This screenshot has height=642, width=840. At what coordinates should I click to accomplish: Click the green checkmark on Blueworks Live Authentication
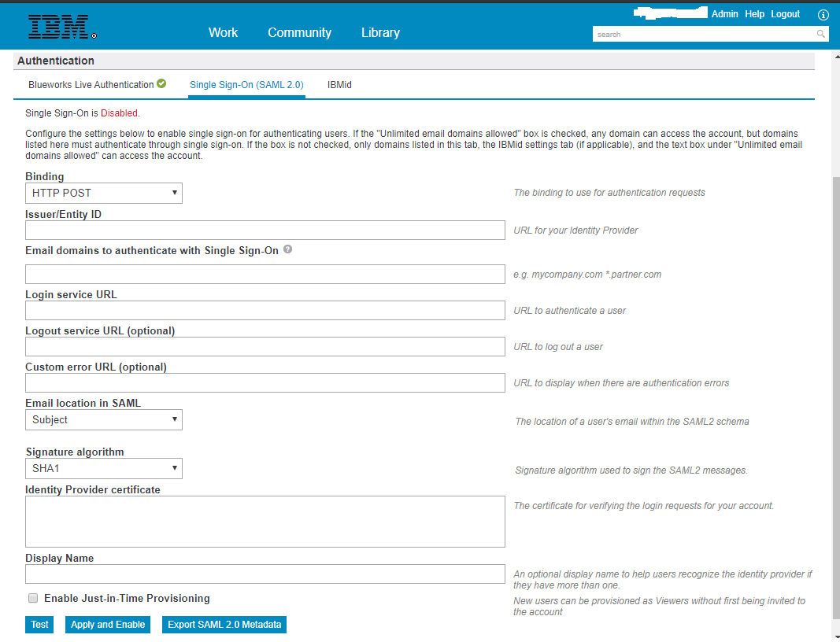point(161,83)
